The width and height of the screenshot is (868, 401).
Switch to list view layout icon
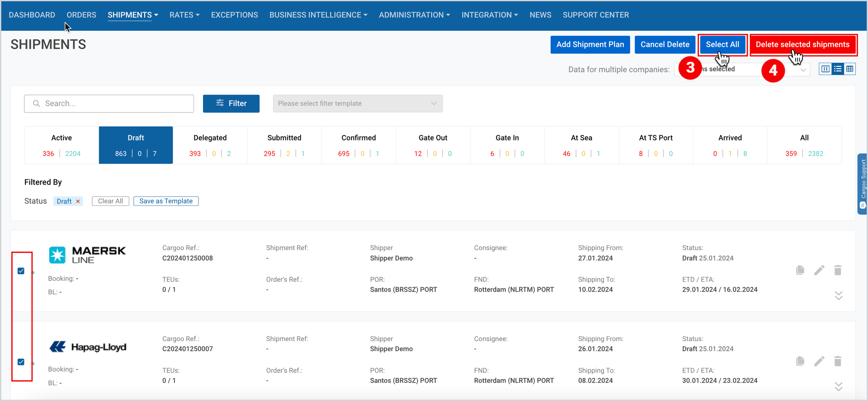click(x=838, y=69)
